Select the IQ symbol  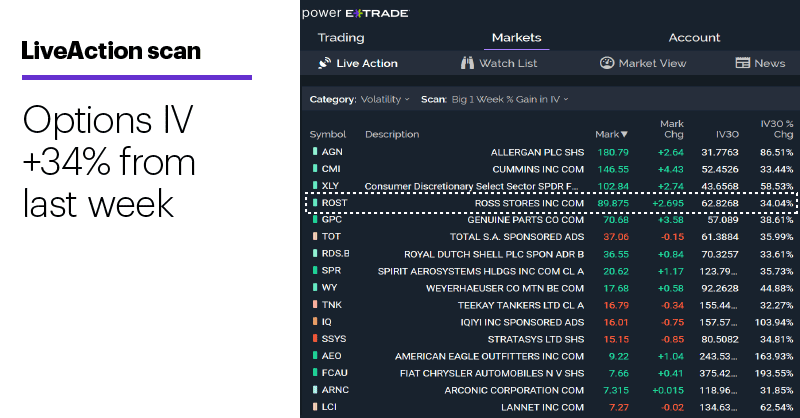(327, 322)
